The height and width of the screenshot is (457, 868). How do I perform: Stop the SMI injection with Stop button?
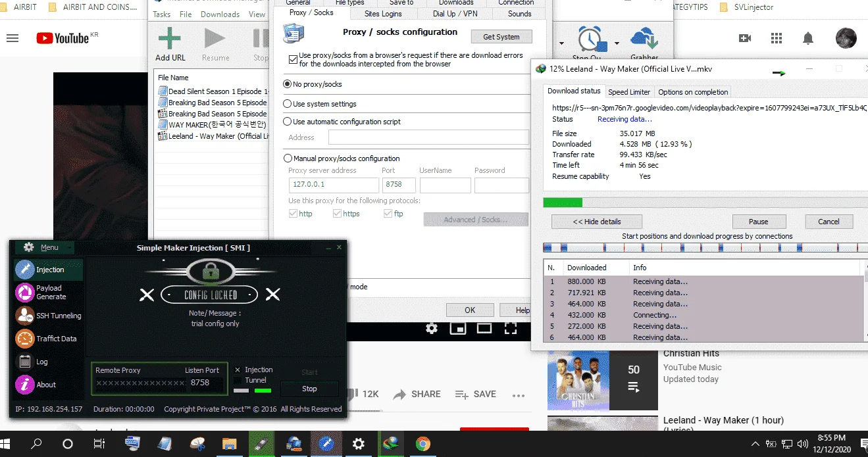coord(309,389)
